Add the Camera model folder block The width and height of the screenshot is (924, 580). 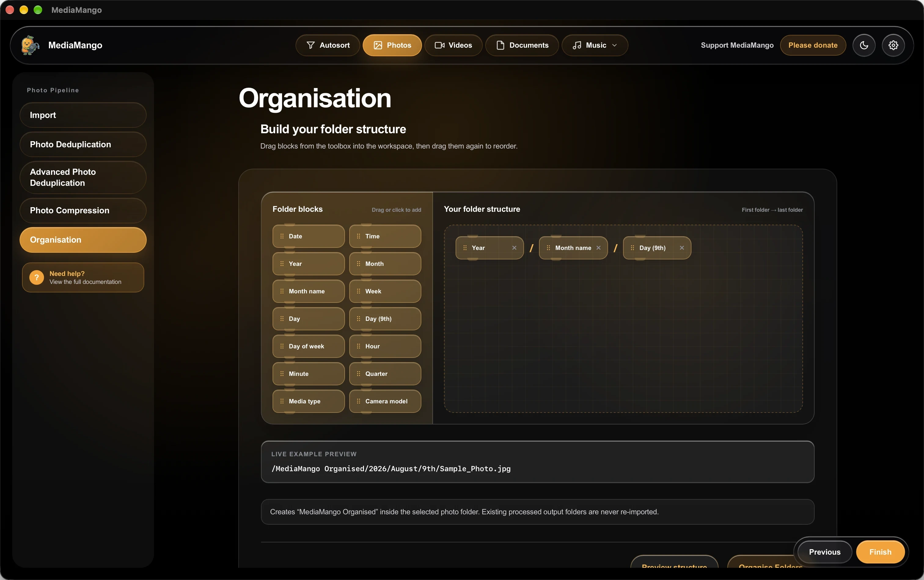pos(385,401)
